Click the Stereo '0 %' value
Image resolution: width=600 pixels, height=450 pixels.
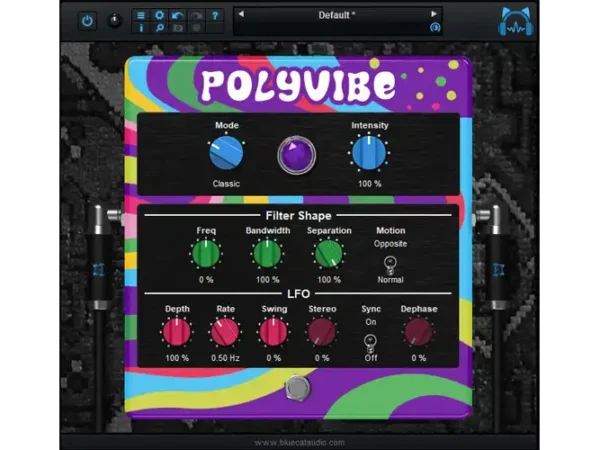322,358
